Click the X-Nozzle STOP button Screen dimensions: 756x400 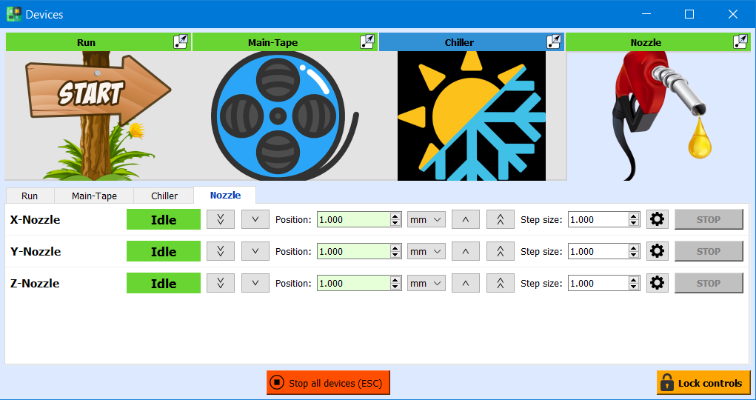[708, 220]
